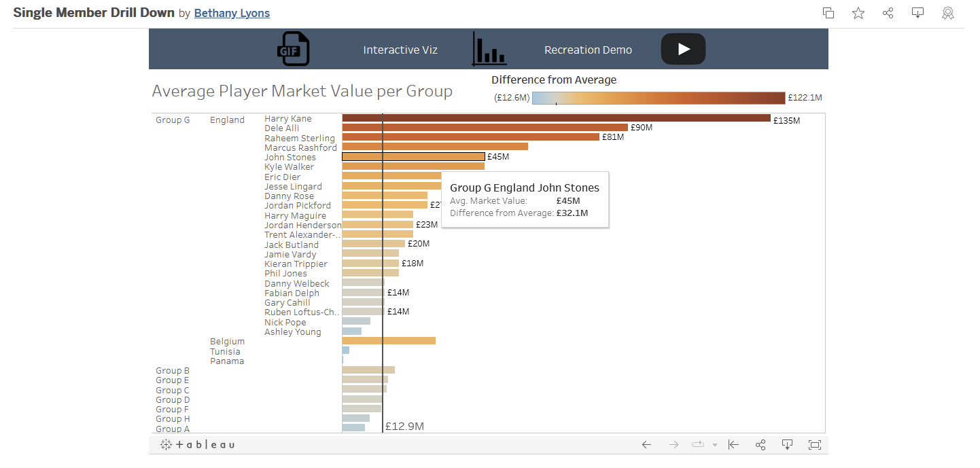Viewport: 980px width, 468px height.
Task: Click the download icon in bottom Tableau toolbar
Action: [787, 445]
